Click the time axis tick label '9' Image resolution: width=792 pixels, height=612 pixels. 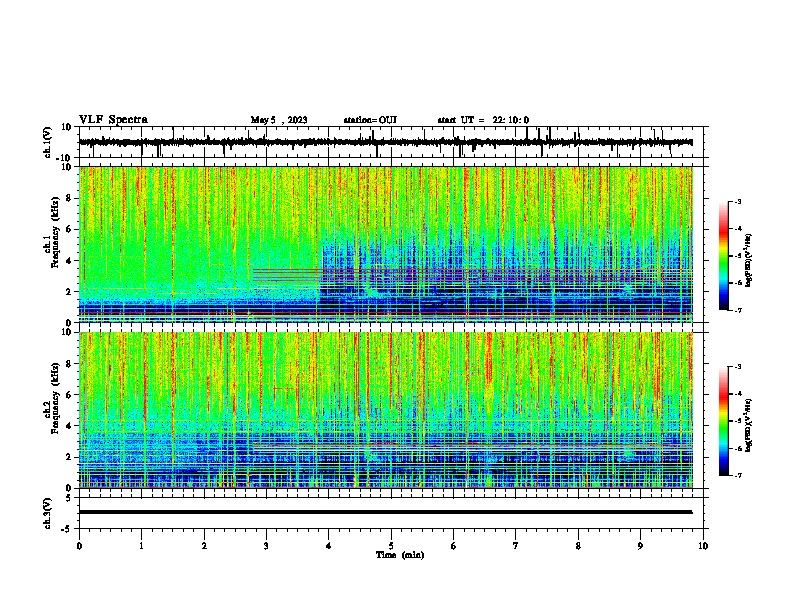click(640, 546)
